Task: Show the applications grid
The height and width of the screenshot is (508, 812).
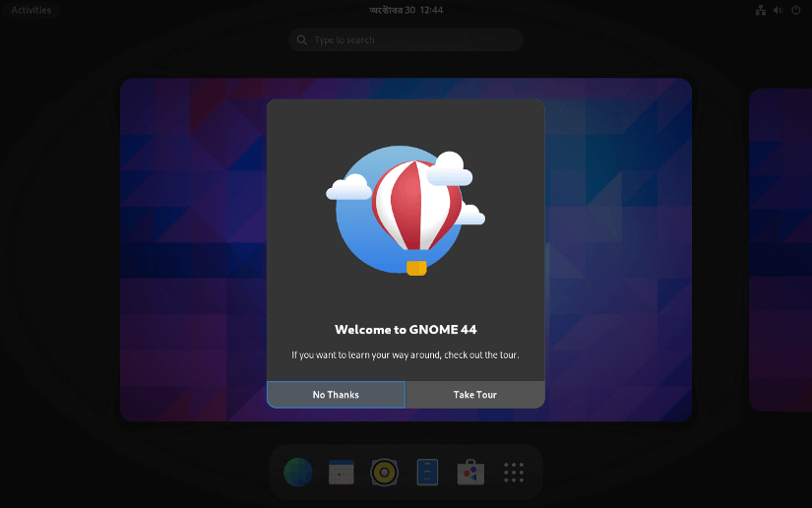Action: 514,473
